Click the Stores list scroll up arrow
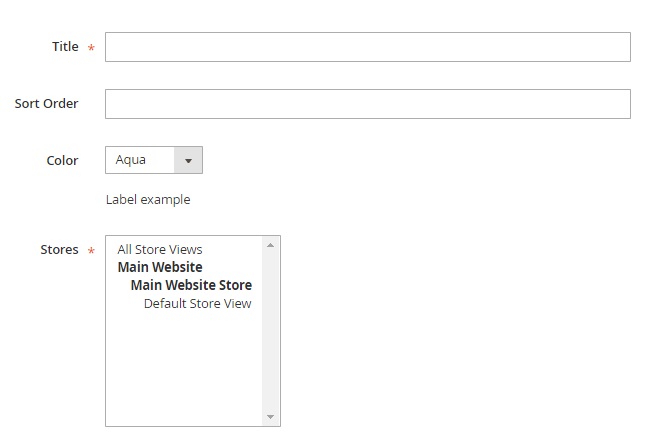 (x=270, y=245)
